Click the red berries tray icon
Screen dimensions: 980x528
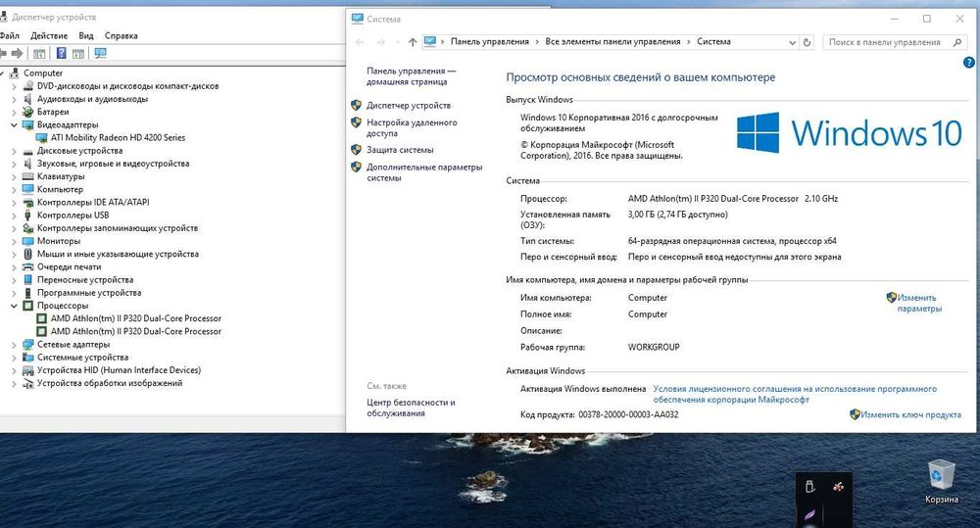[838, 486]
